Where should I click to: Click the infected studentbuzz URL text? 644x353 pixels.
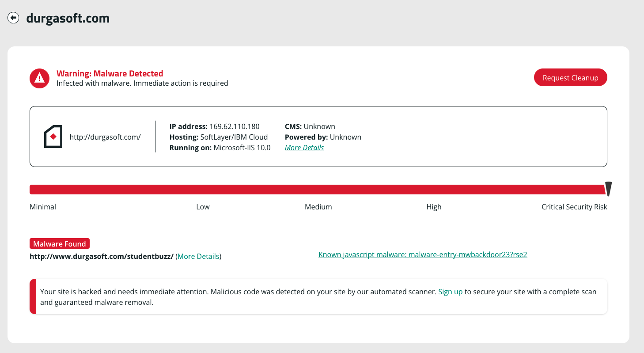[x=102, y=256]
